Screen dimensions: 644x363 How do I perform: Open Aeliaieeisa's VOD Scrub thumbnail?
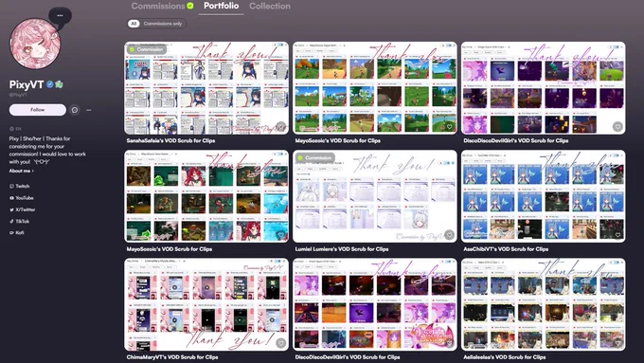(544, 304)
